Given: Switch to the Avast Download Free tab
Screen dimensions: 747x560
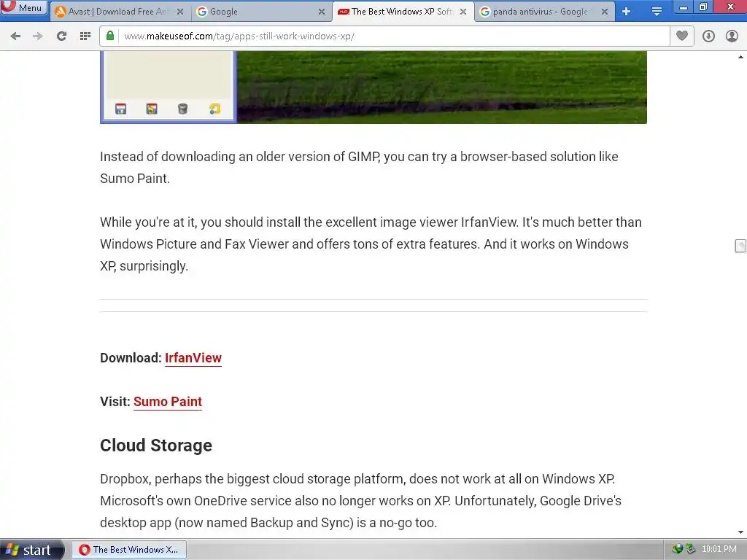Looking at the screenshot, I should 119,12.
